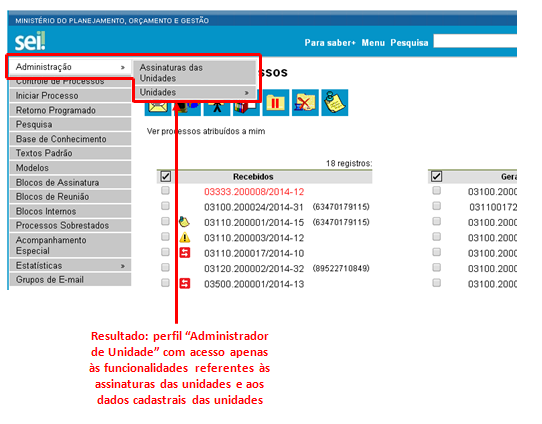Open process link 03500.200001/2014-13
This screenshot has width=542, height=424.
(x=254, y=284)
